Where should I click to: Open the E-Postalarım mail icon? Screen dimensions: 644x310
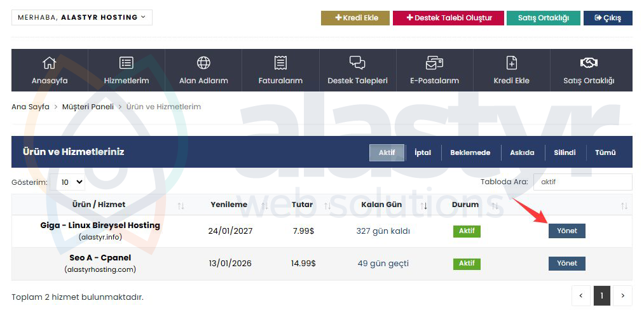pos(434,63)
